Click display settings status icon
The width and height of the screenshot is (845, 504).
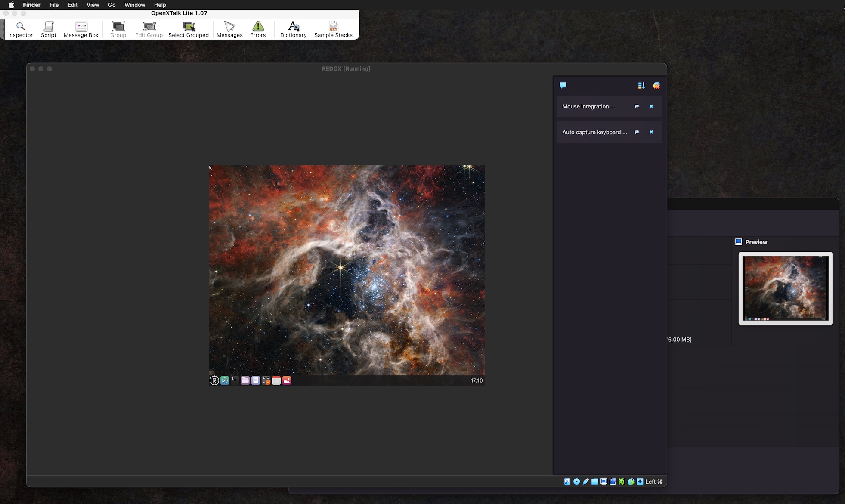(x=604, y=482)
